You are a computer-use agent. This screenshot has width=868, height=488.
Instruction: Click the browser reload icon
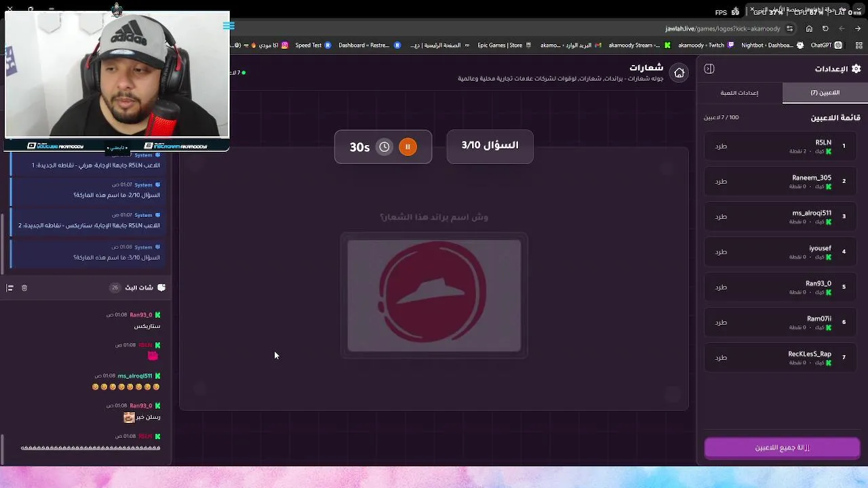(825, 28)
